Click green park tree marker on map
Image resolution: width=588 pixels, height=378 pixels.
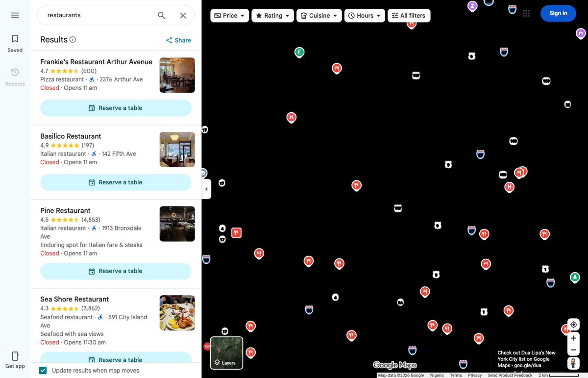575,277
